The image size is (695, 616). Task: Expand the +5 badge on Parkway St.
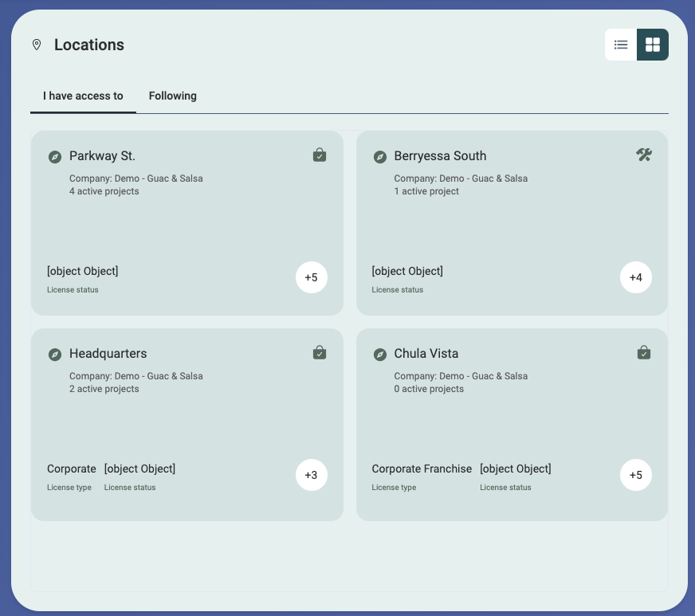(x=311, y=277)
